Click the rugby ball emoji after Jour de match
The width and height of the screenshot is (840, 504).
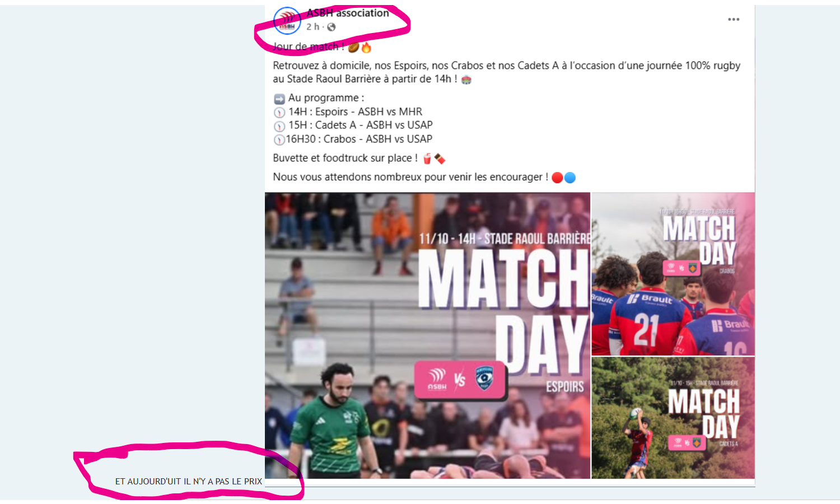coord(353,47)
